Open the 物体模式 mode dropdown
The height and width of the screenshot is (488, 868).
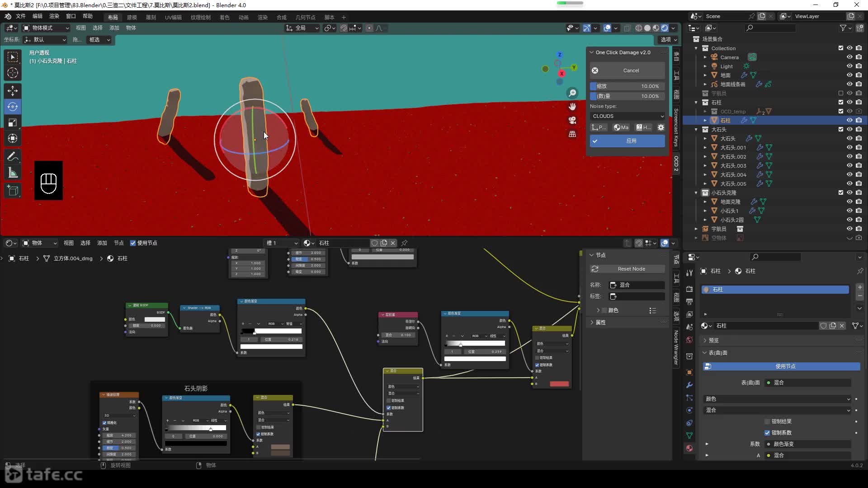tap(46, 28)
